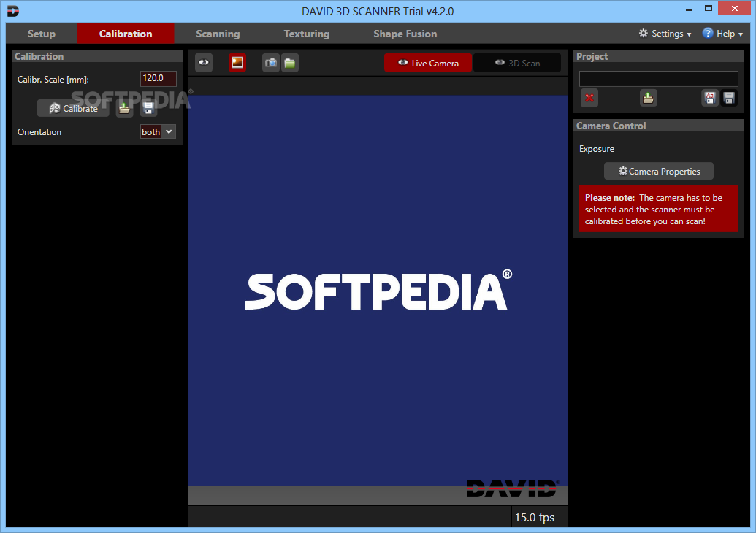Switch to Live Camera view
The image size is (756, 533).
[x=427, y=63]
